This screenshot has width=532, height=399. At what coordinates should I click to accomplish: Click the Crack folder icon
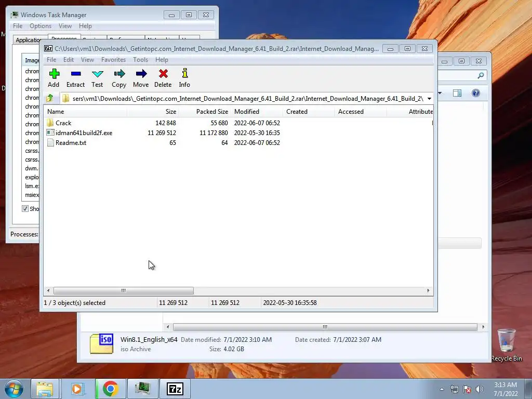point(50,123)
